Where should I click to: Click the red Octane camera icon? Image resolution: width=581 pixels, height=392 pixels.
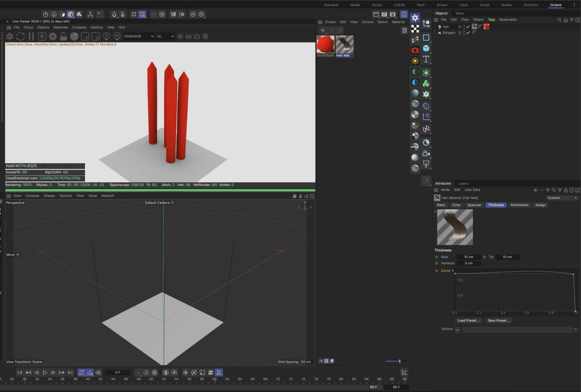coord(415,50)
